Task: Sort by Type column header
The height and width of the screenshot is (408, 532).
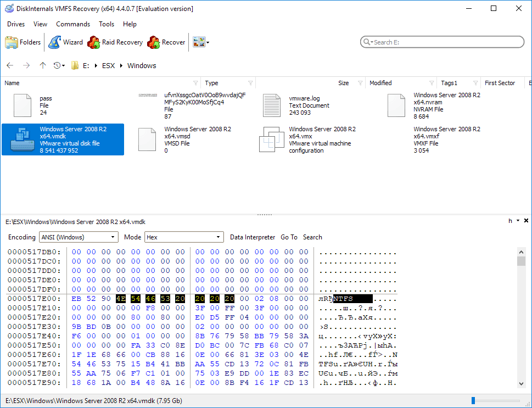Action: pyautogui.click(x=211, y=83)
